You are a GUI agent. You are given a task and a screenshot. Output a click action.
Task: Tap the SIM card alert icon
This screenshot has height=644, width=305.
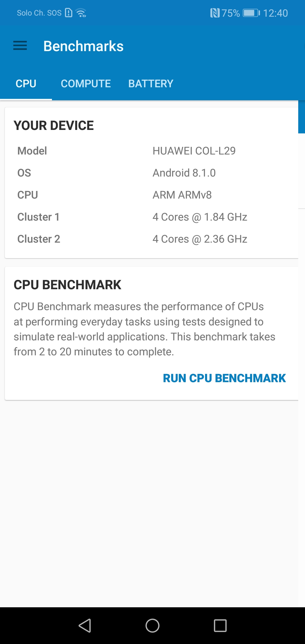click(x=69, y=13)
